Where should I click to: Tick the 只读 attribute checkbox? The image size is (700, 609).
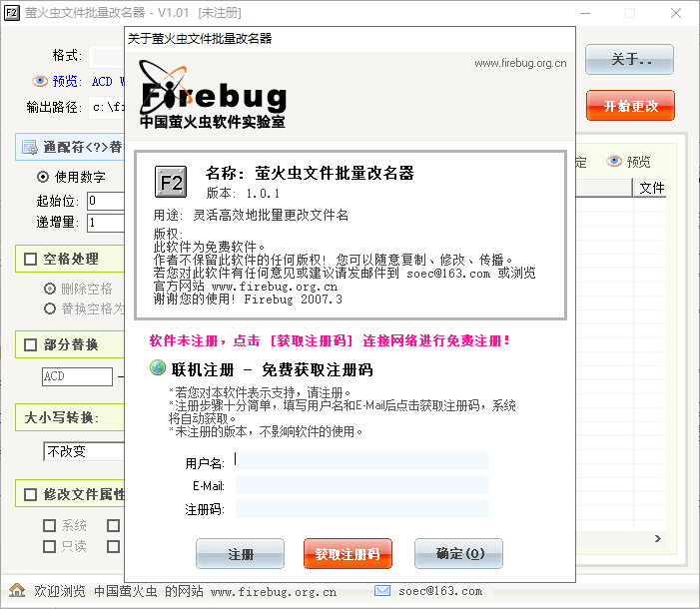pyautogui.click(x=49, y=546)
